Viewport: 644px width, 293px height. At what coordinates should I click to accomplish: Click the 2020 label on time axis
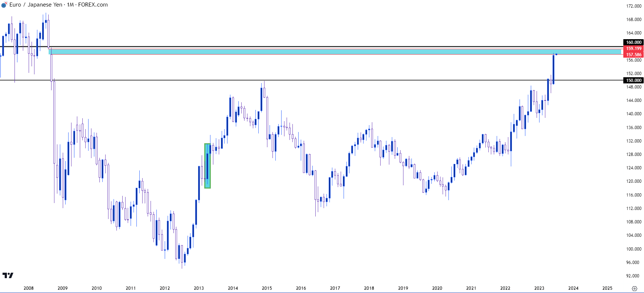(437, 288)
